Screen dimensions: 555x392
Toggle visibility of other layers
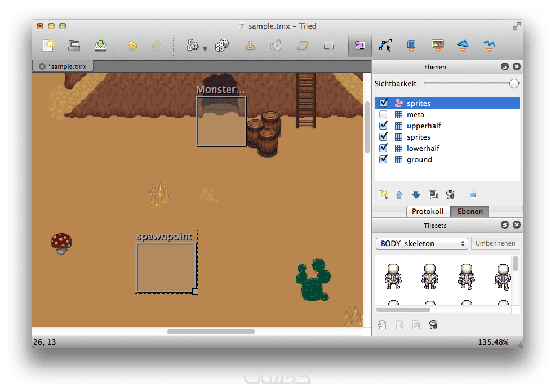click(x=472, y=195)
